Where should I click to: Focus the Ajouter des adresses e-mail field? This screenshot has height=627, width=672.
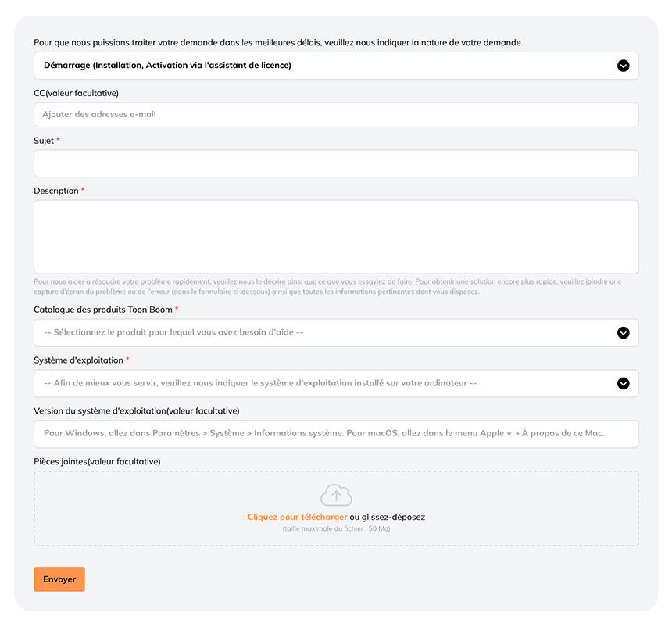click(x=337, y=114)
